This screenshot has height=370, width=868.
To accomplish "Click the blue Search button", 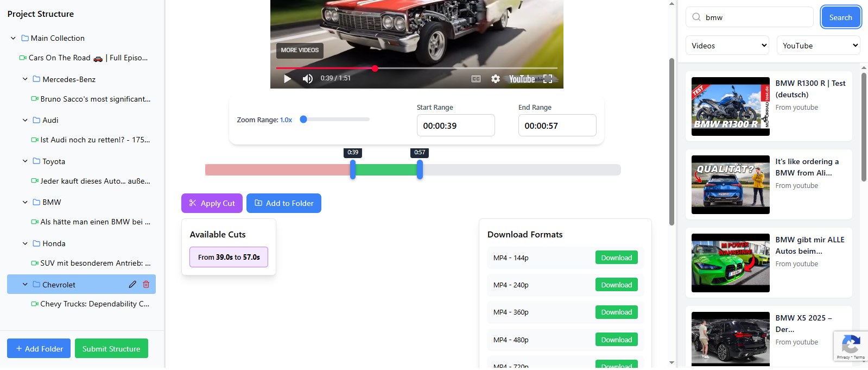I will point(840,17).
